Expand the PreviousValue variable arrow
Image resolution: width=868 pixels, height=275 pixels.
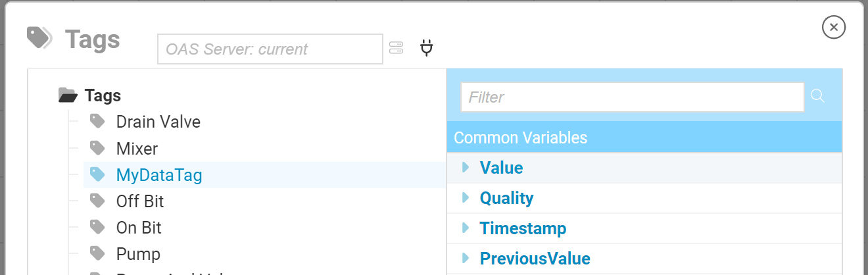(466, 258)
